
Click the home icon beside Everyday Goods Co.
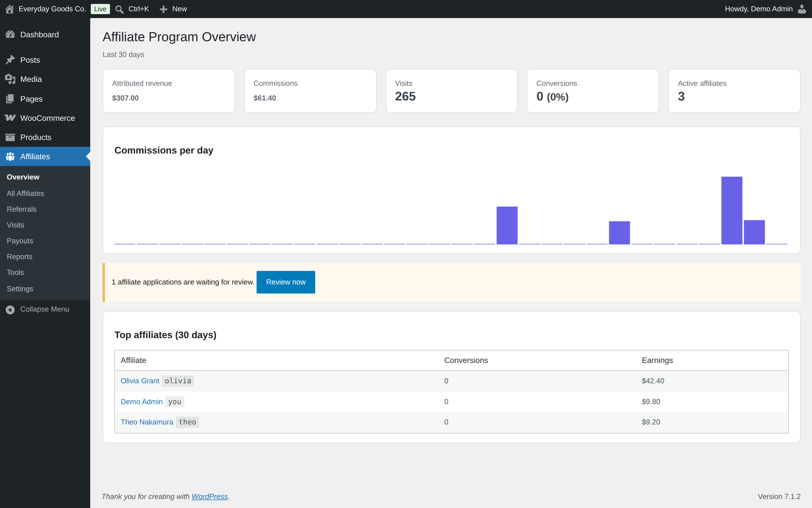[x=10, y=9]
